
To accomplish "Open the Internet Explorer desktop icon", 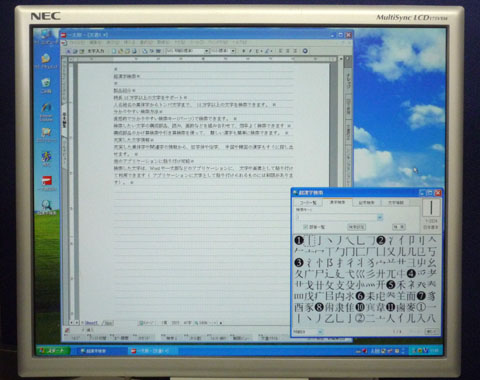I will point(46,111).
